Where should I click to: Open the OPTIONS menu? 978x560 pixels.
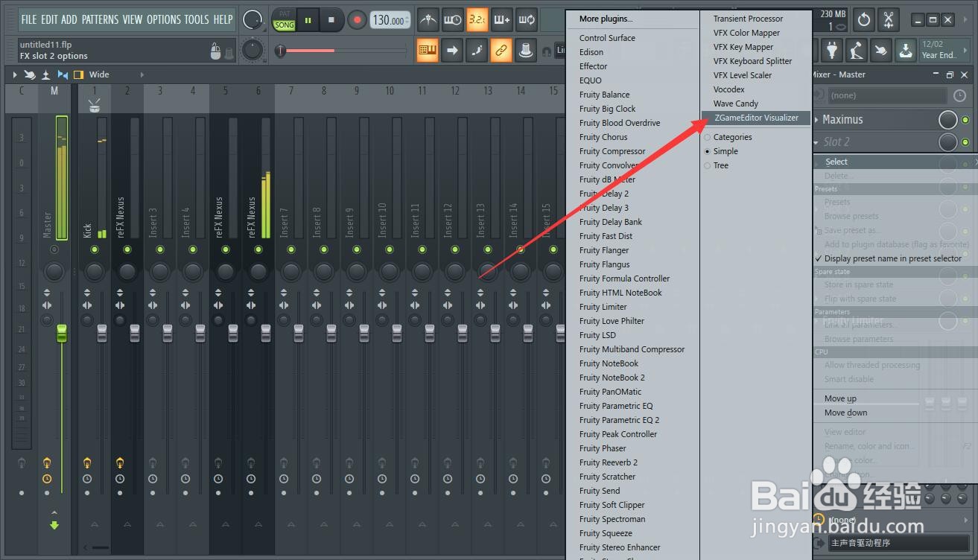click(163, 19)
